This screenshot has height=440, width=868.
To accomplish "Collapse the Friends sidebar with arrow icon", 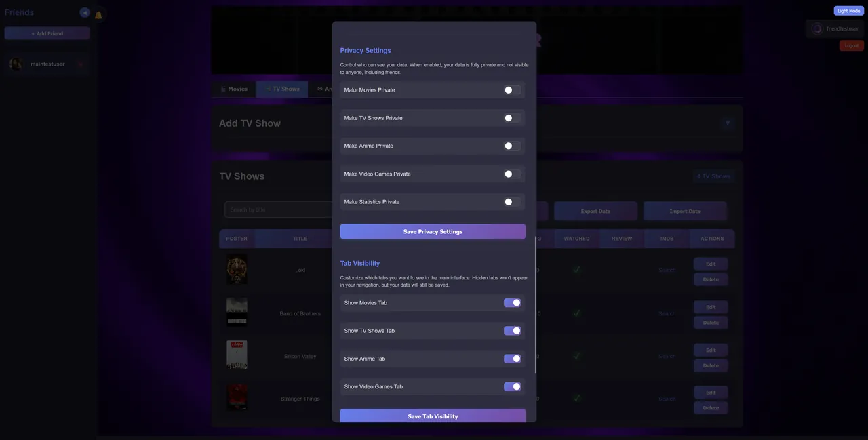I will click(85, 13).
